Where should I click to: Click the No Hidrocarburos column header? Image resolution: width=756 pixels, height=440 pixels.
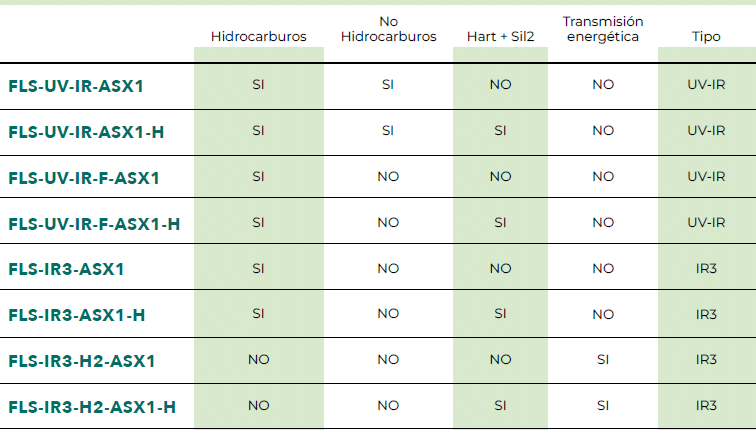point(388,29)
